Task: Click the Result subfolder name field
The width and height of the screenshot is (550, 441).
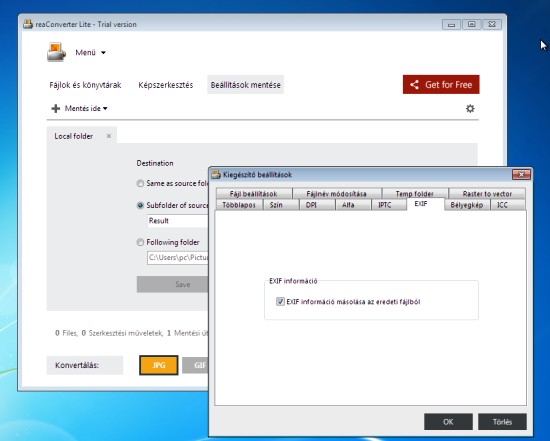Action: tap(177, 221)
